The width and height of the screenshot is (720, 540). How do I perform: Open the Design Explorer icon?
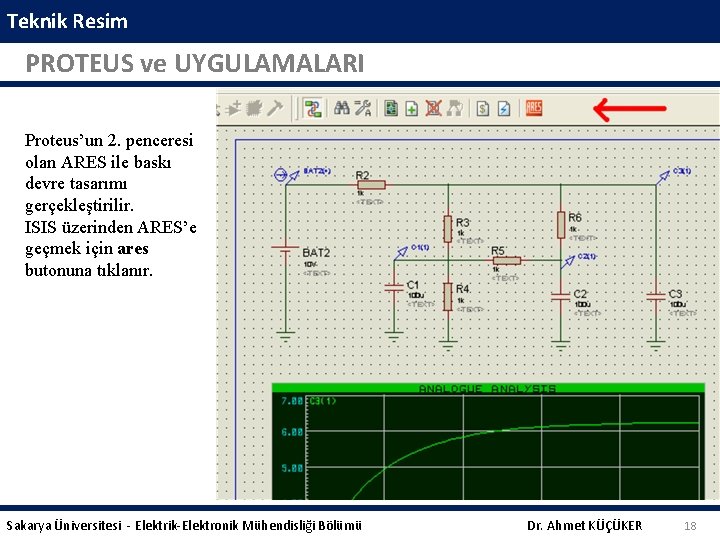tap(391, 109)
